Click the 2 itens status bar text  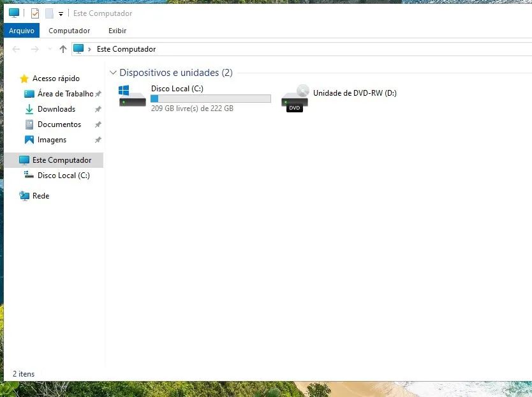click(x=24, y=374)
